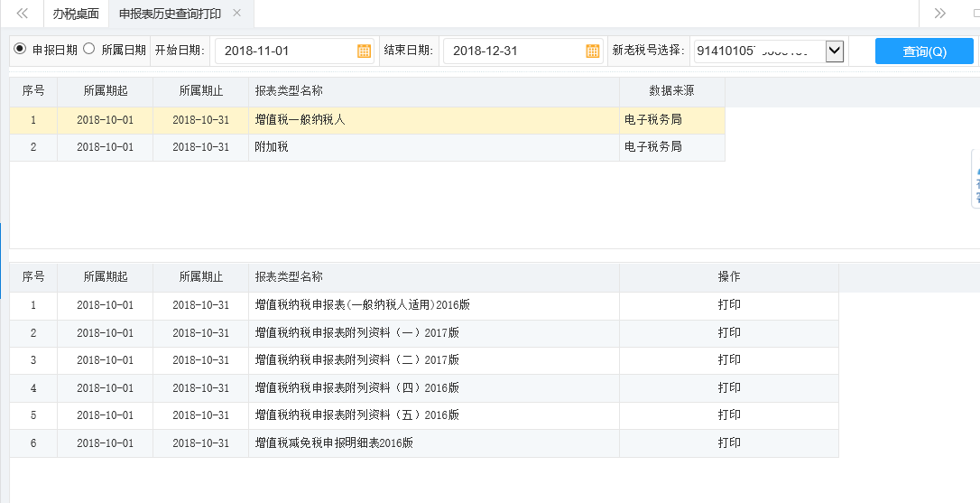Viewport: 980px width, 503px height.
Task: Select the 所属日期 radio button
Action: point(88,50)
